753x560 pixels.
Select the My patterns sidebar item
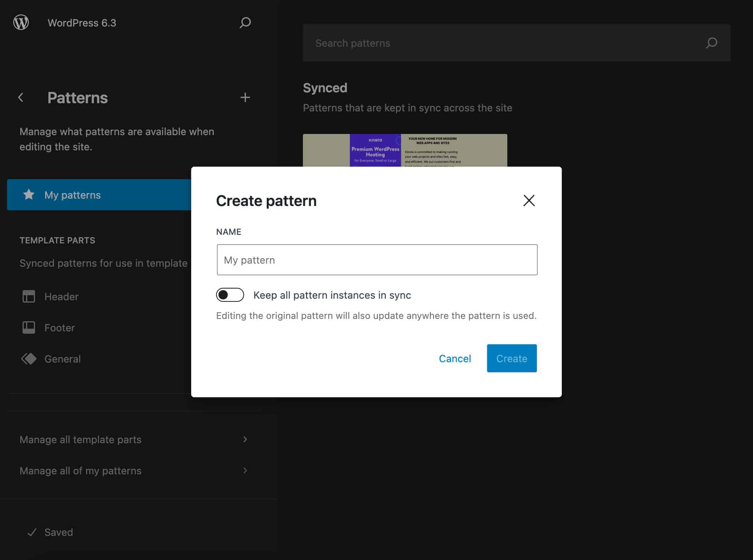(x=72, y=195)
